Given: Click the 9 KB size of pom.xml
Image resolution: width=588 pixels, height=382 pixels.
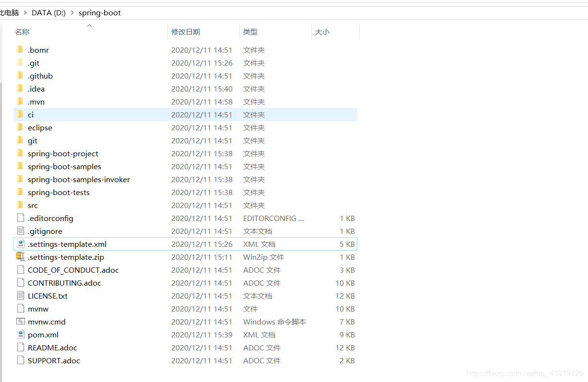Looking at the screenshot, I should (347, 335).
